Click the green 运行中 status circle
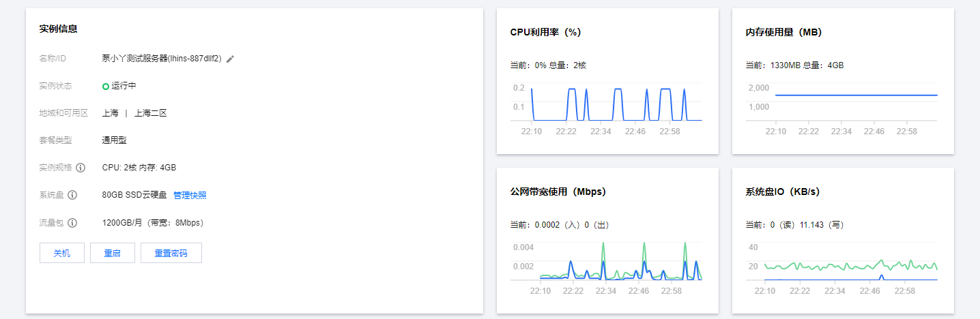 106,87
